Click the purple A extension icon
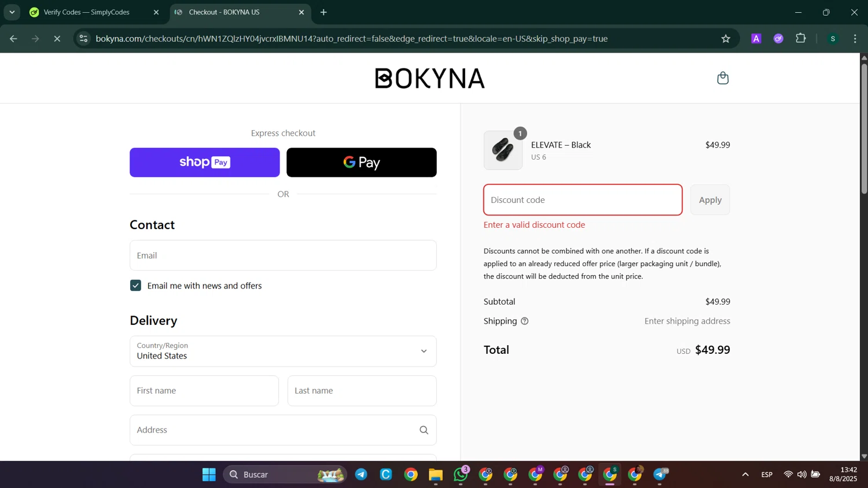Image resolution: width=868 pixels, height=488 pixels. point(756,39)
